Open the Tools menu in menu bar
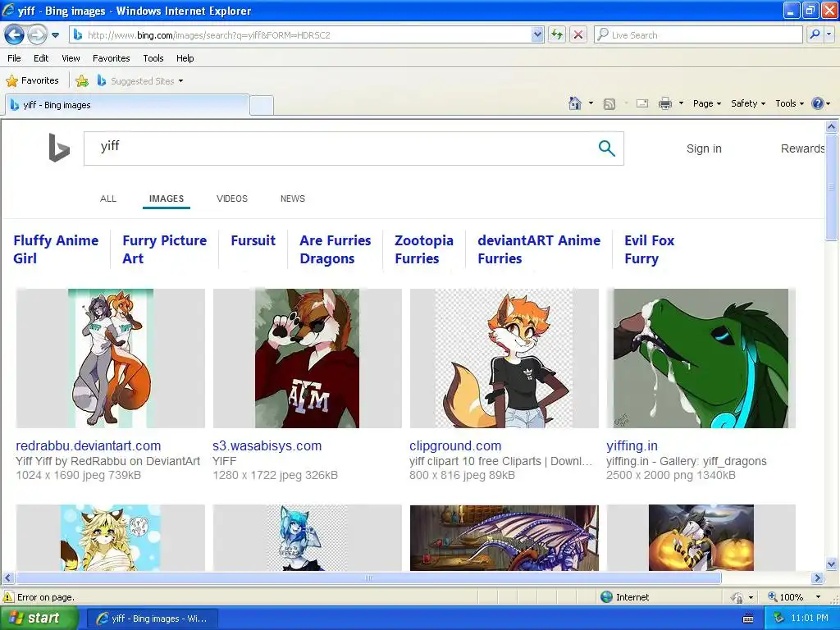The height and width of the screenshot is (630, 840). pos(153,58)
